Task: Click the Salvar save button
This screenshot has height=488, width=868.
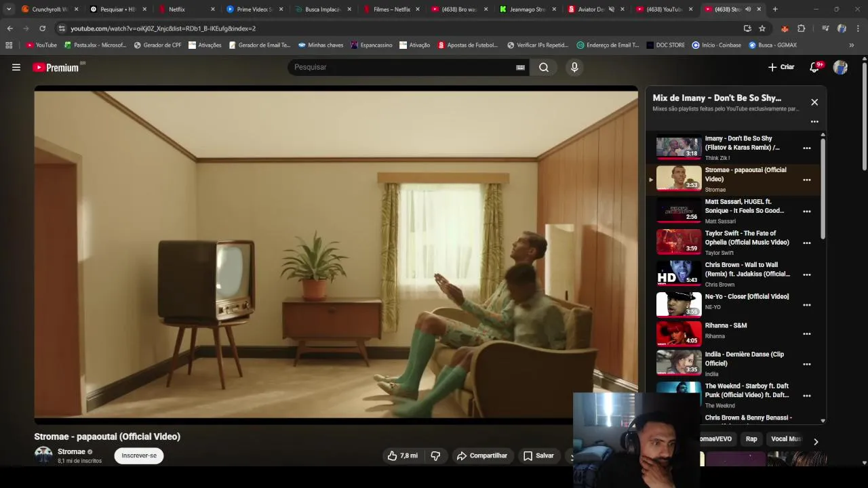Action: 539,456
